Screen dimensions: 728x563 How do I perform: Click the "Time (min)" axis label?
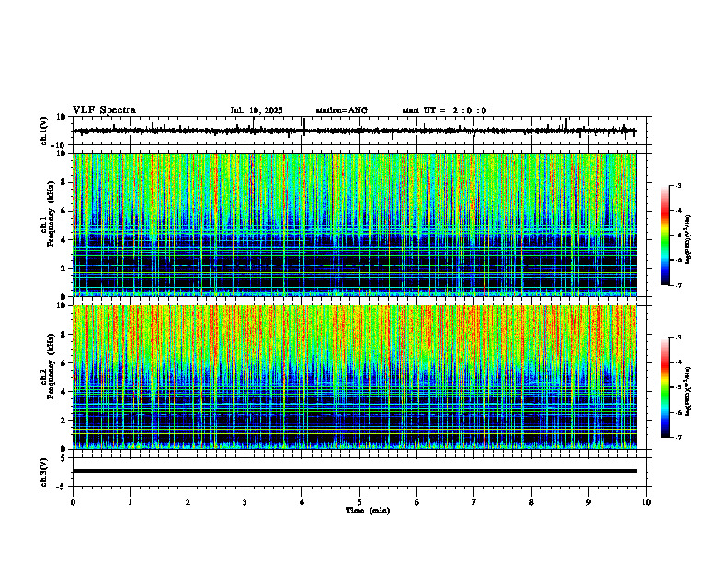coord(368,511)
